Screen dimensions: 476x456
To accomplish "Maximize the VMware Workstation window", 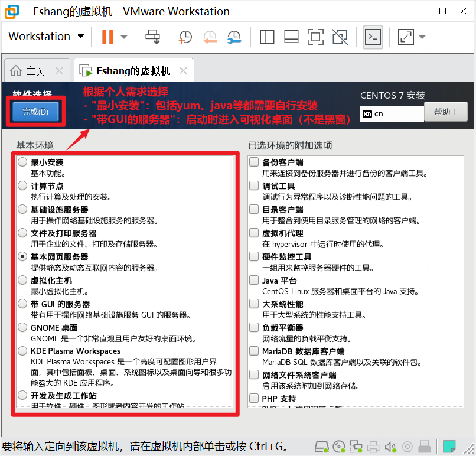I will pos(442,11).
